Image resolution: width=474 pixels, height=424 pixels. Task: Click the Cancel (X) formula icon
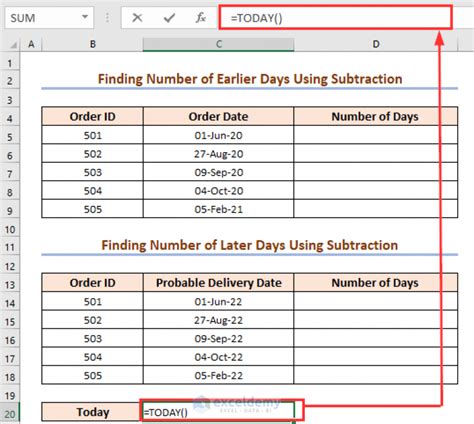(137, 18)
